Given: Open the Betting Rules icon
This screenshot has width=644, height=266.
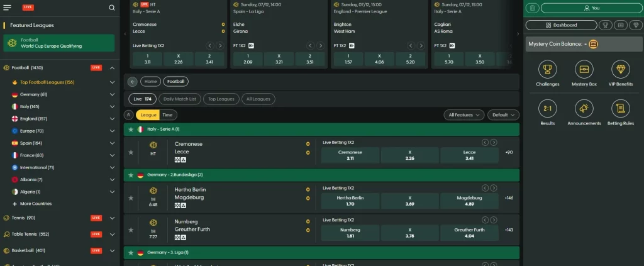Looking at the screenshot, I should 620,109.
